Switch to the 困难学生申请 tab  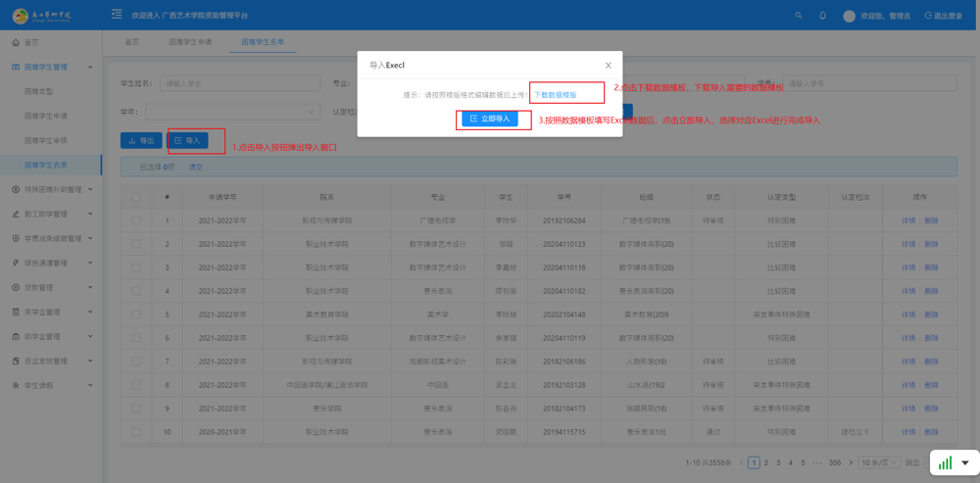coord(190,43)
